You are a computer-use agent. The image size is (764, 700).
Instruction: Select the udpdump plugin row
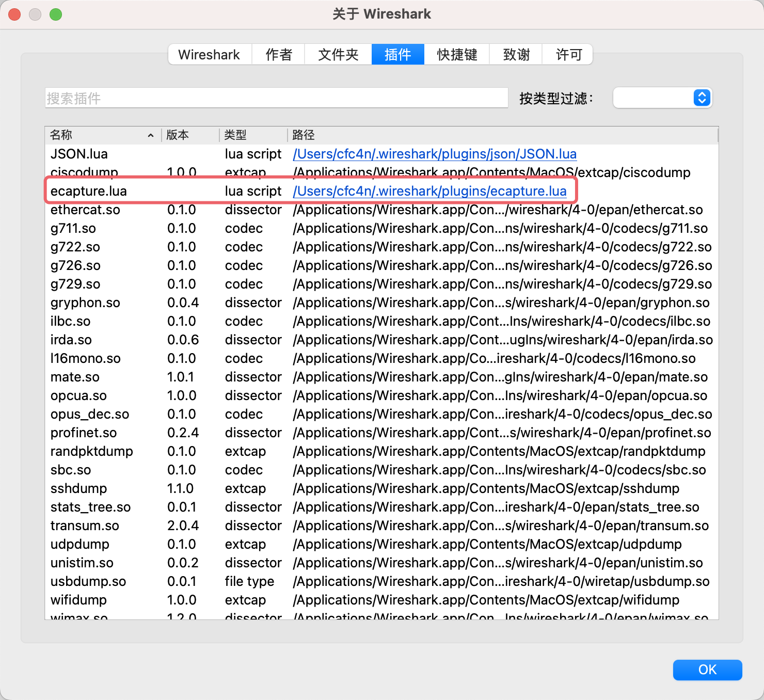click(381, 544)
